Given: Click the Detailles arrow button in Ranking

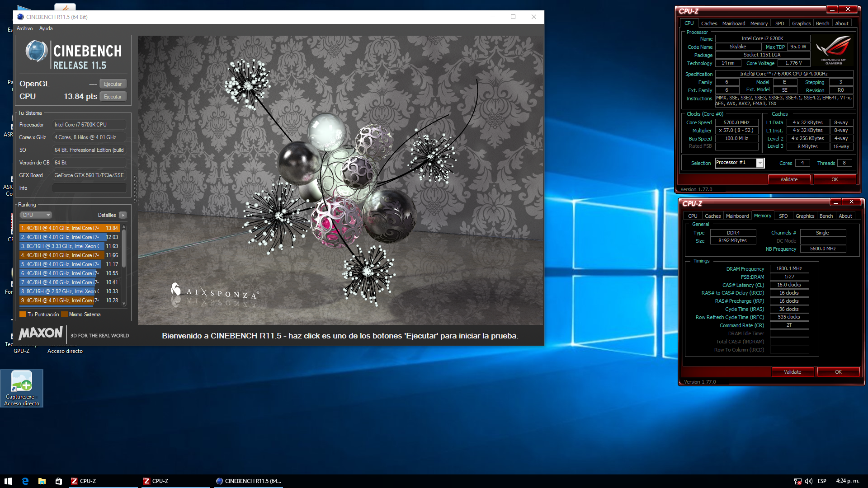Looking at the screenshot, I should coord(123,215).
